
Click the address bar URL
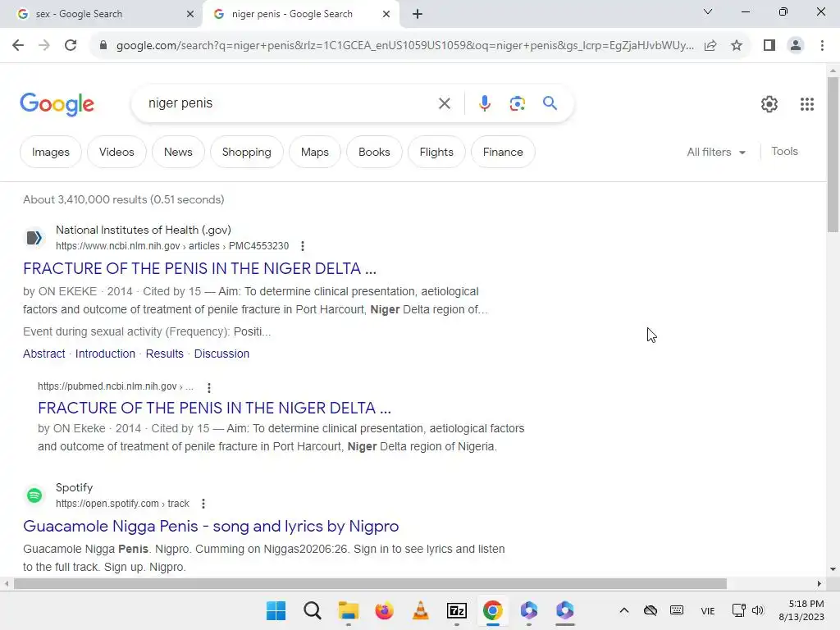[x=405, y=46]
